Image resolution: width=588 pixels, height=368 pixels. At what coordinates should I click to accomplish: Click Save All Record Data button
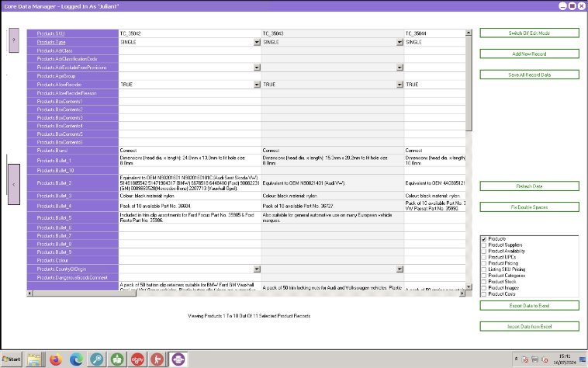click(529, 75)
